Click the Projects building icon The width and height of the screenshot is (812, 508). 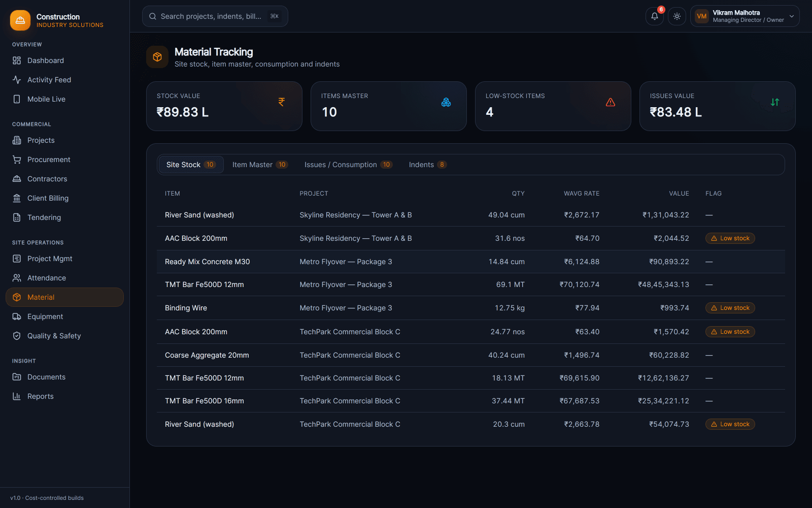[x=17, y=140]
